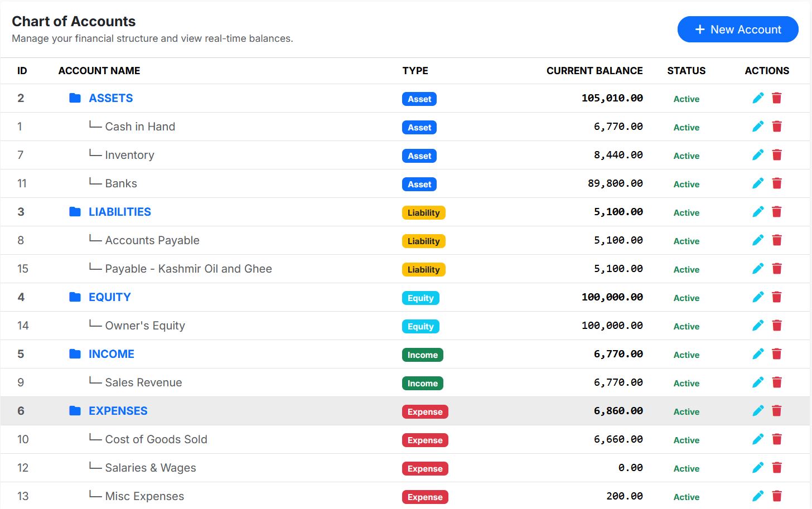Click the Active status on Salaries & Wages row
Screen dimensions: 812x509
click(686, 468)
